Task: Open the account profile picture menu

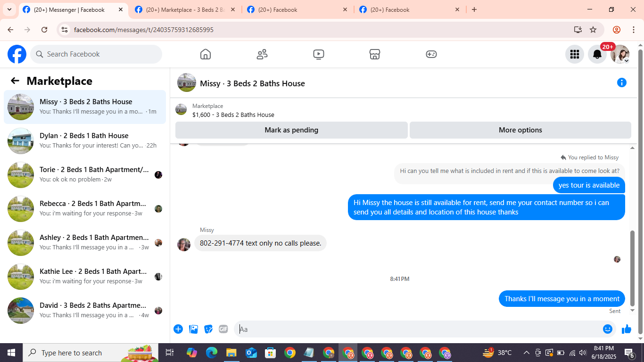Action: click(x=620, y=54)
